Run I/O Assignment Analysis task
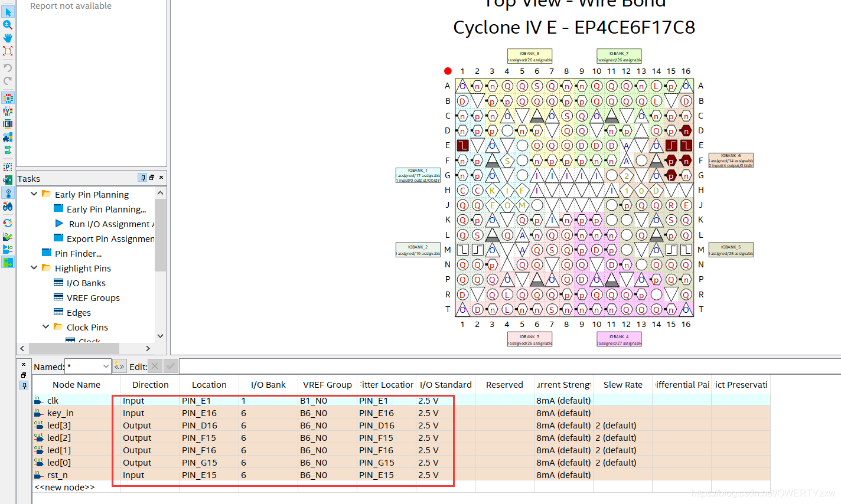Image resolution: width=841 pixels, height=504 pixels. click(111, 224)
